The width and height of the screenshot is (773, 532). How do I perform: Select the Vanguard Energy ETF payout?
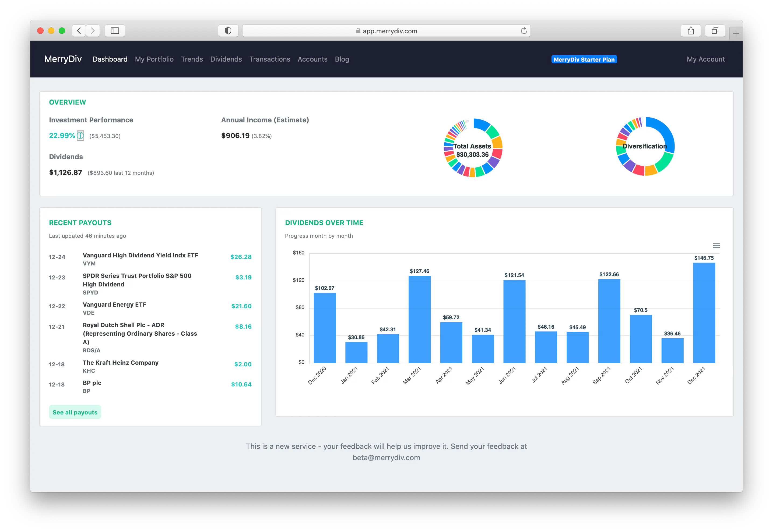[150, 308]
